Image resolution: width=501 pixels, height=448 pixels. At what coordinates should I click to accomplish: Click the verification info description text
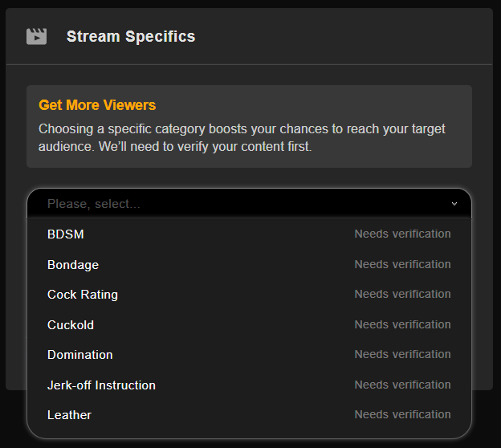(x=242, y=138)
